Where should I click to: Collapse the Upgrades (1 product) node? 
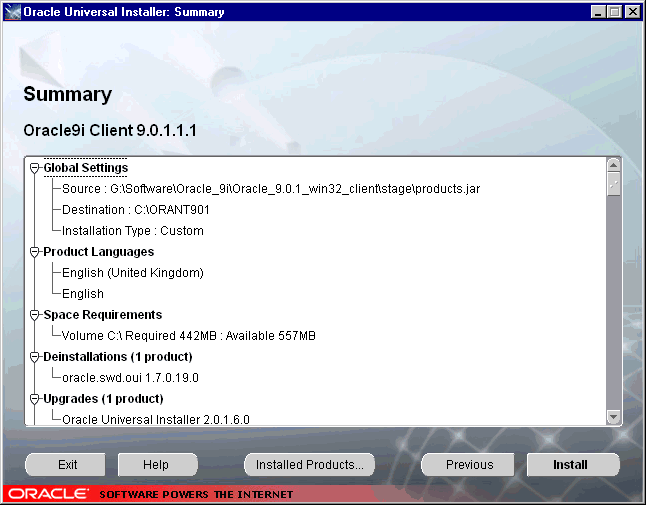pyautogui.click(x=35, y=399)
